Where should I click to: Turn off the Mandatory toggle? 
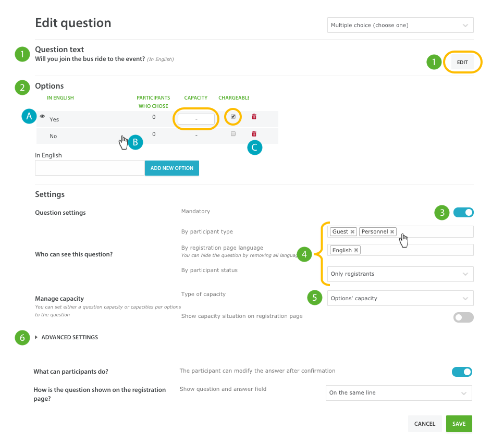point(463,213)
